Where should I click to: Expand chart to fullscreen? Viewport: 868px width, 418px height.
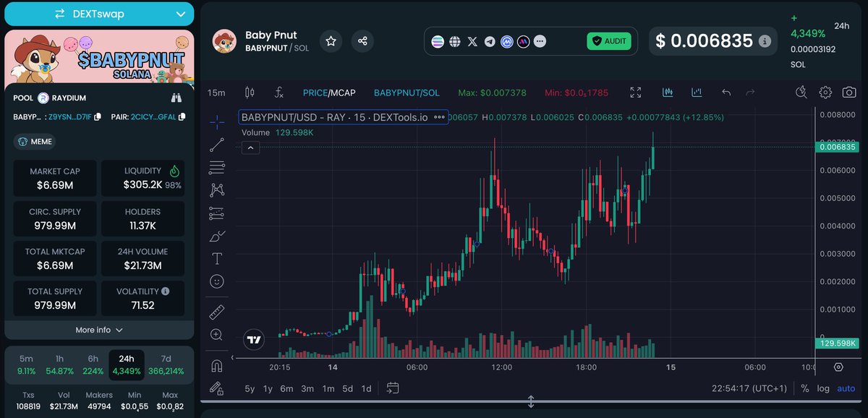[x=635, y=92]
